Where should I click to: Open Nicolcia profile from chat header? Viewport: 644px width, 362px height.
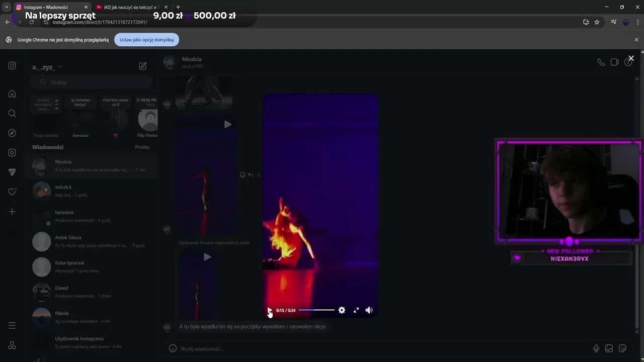click(x=193, y=62)
